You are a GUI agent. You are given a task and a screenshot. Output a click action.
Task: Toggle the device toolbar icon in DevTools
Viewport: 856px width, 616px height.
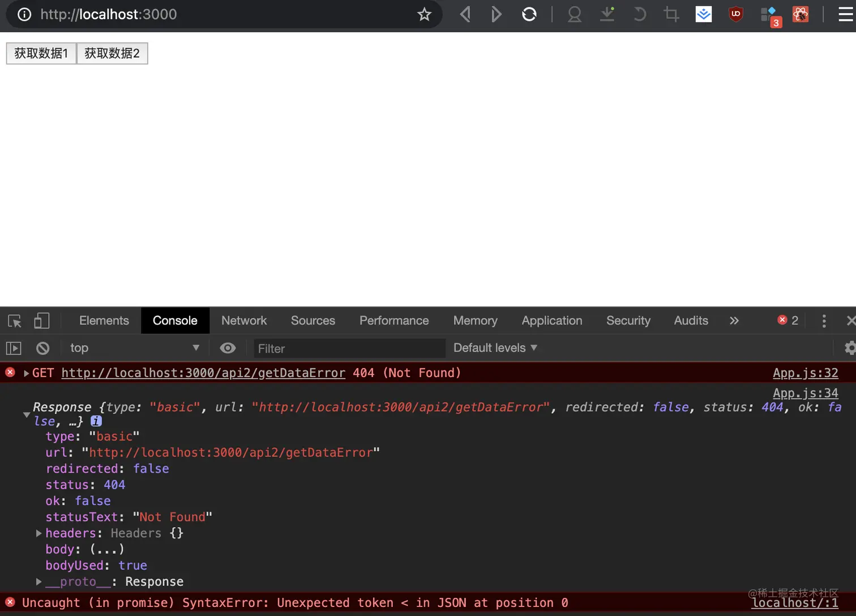click(41, 321)
